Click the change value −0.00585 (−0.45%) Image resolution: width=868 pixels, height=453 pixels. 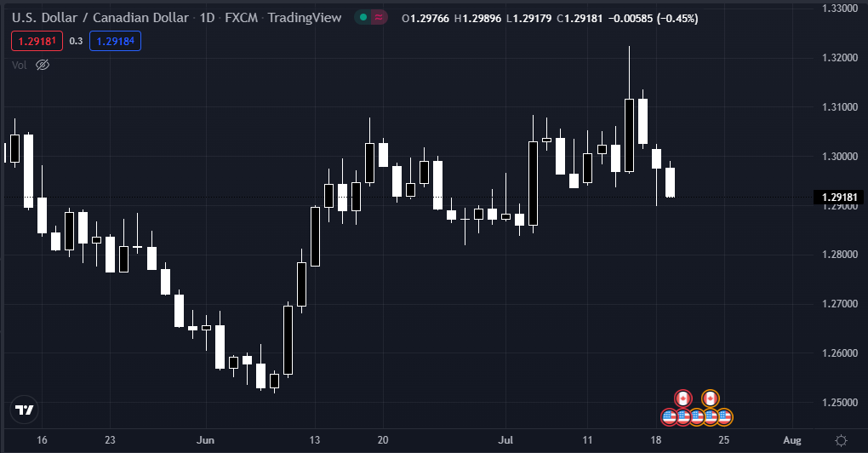pos(654,18)
